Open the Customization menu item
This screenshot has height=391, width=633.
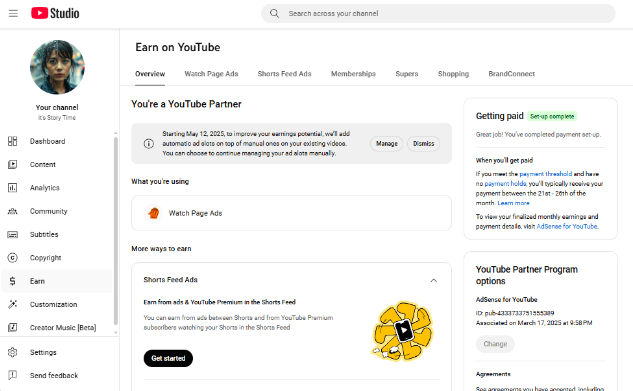pyautogui.click(x=53, y=304)
